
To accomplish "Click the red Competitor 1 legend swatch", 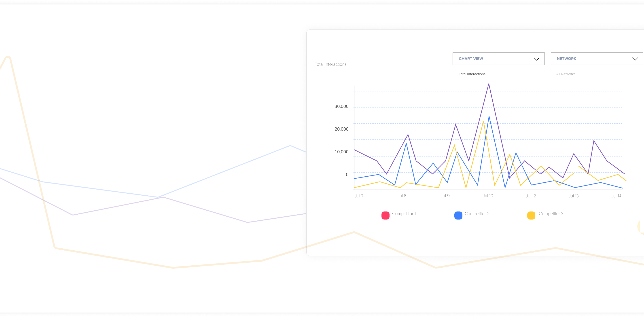I will pyautogui.click(x=385, y=215).
